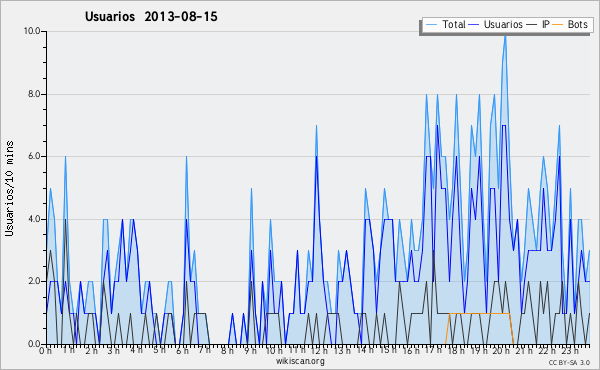The height and width of the screenshot is (370, 600).
Task: Click the y-axis label 10.0
Action: (32, 31)
